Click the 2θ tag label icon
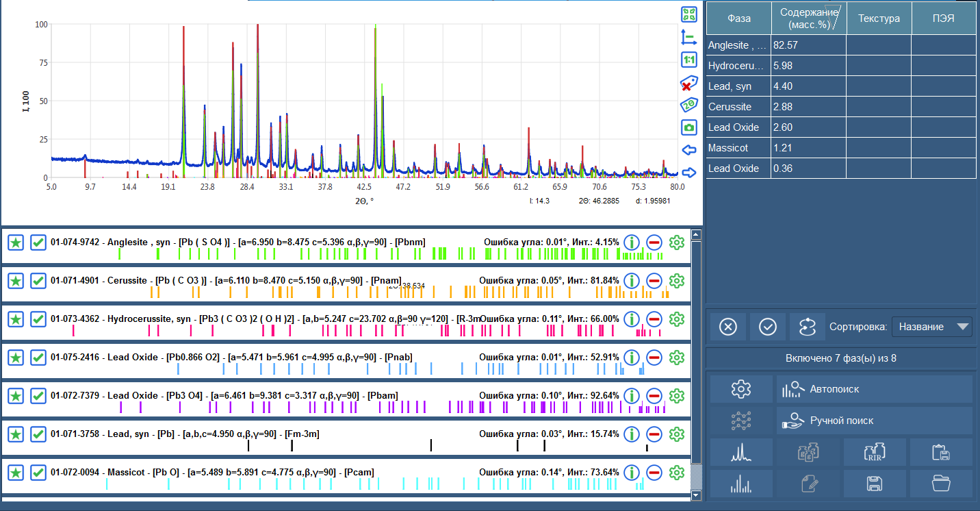This screenshot has height=511, width=980. [x=689, y=105]
